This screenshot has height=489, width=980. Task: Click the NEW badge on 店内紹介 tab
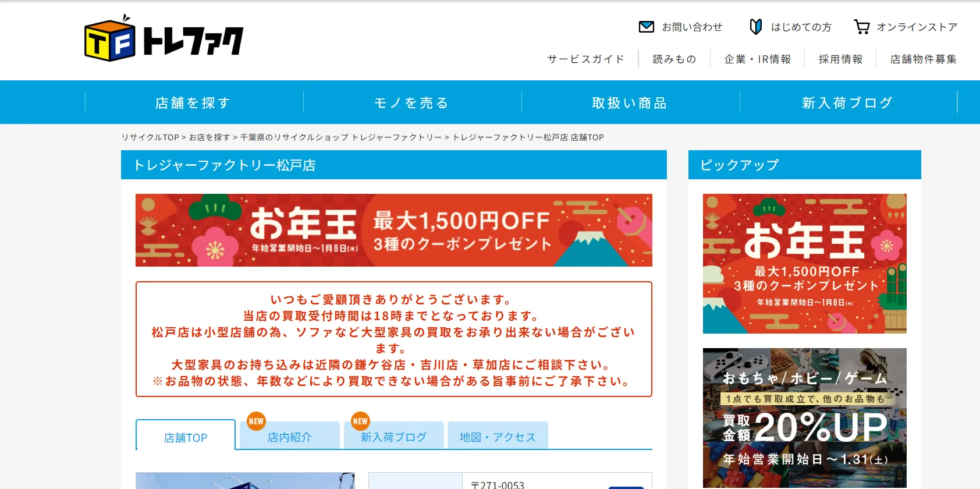256,421
